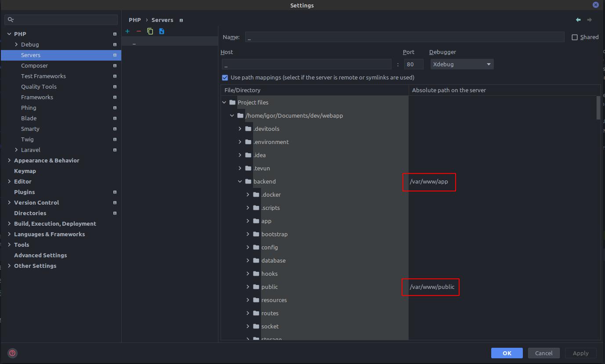Click into the server Name field
This screenshot has height=364, width=605.
click(405, 37)
